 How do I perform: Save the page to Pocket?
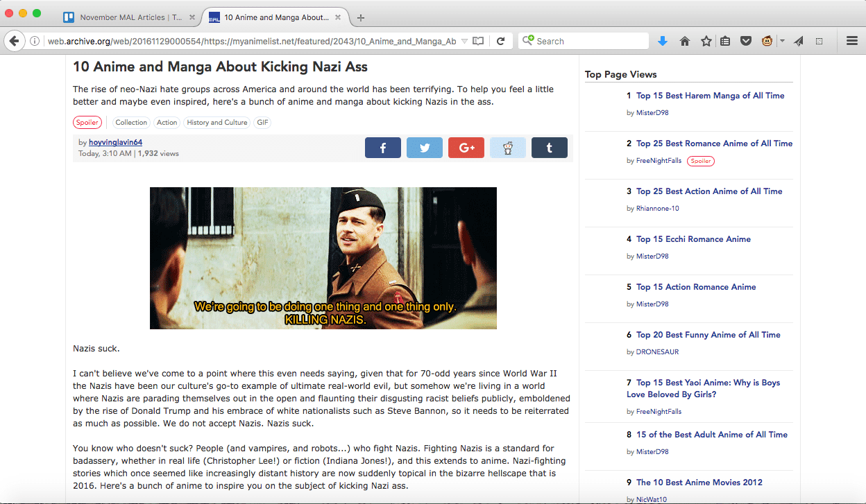click(x=746, y=42)
